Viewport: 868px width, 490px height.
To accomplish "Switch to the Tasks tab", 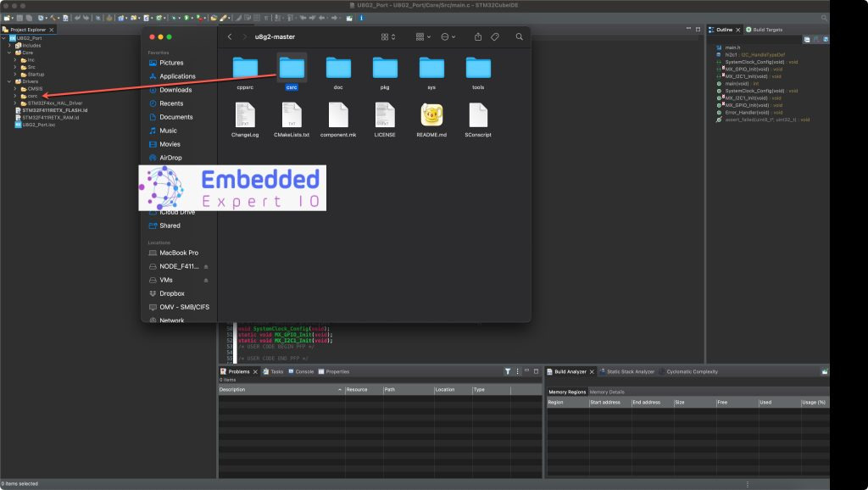I will [x=274, y=371].
